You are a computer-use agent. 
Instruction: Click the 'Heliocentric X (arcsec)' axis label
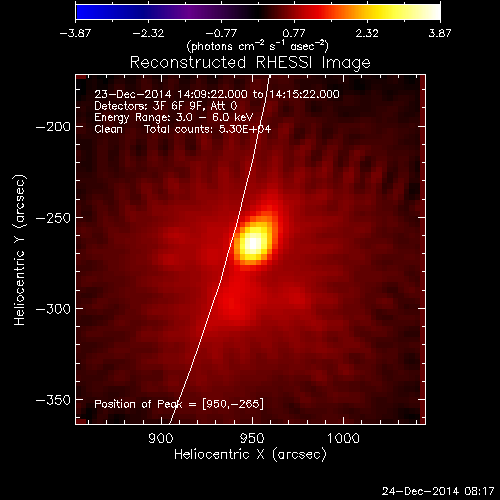tap(250, 455)
